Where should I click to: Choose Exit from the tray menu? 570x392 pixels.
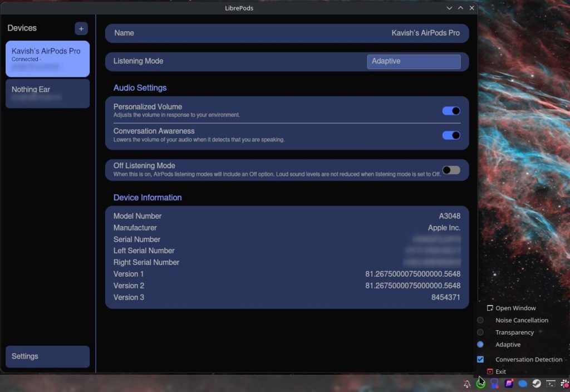click(x=500, y=371)
